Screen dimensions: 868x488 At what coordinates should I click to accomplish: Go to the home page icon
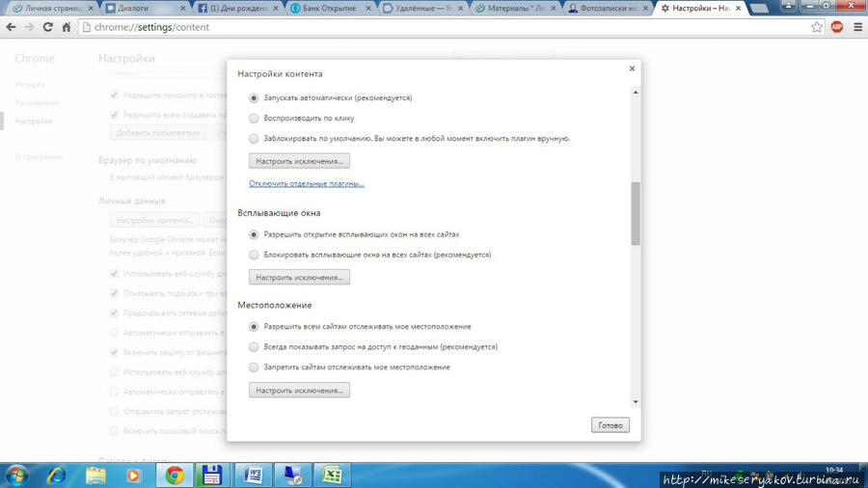point(67,27)
